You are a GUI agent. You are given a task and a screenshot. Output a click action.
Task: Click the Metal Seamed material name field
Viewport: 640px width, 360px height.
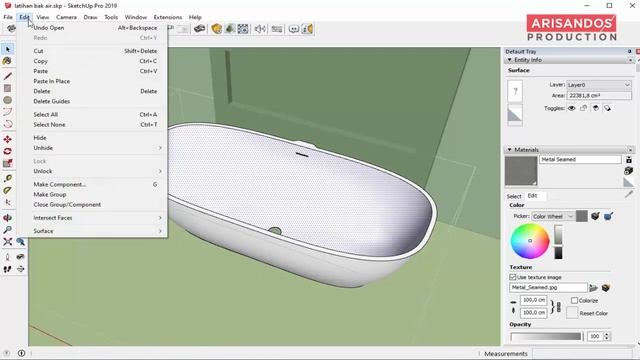pos(580,160)
